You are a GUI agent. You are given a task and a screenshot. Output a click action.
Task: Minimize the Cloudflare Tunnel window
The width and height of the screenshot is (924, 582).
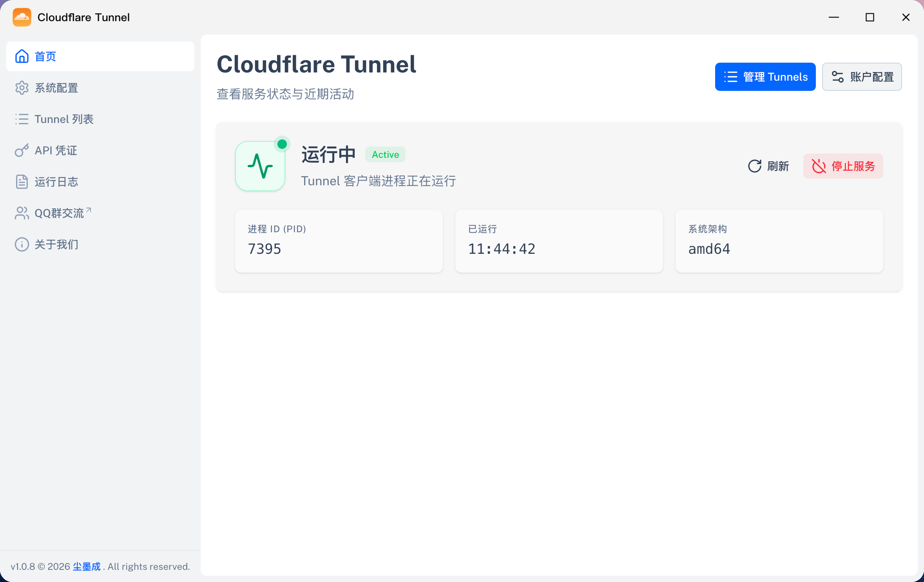click(834, 17)
